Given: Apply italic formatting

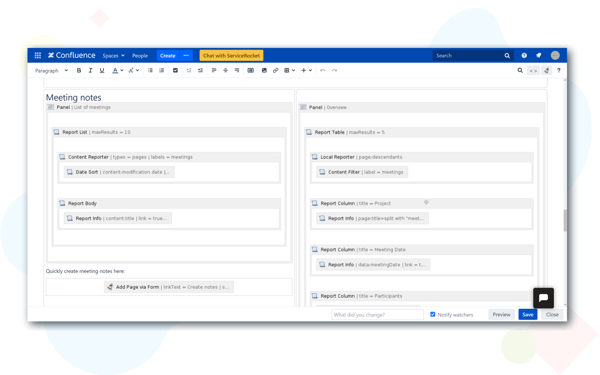Looking at the screenshot, I should (90, 70).
